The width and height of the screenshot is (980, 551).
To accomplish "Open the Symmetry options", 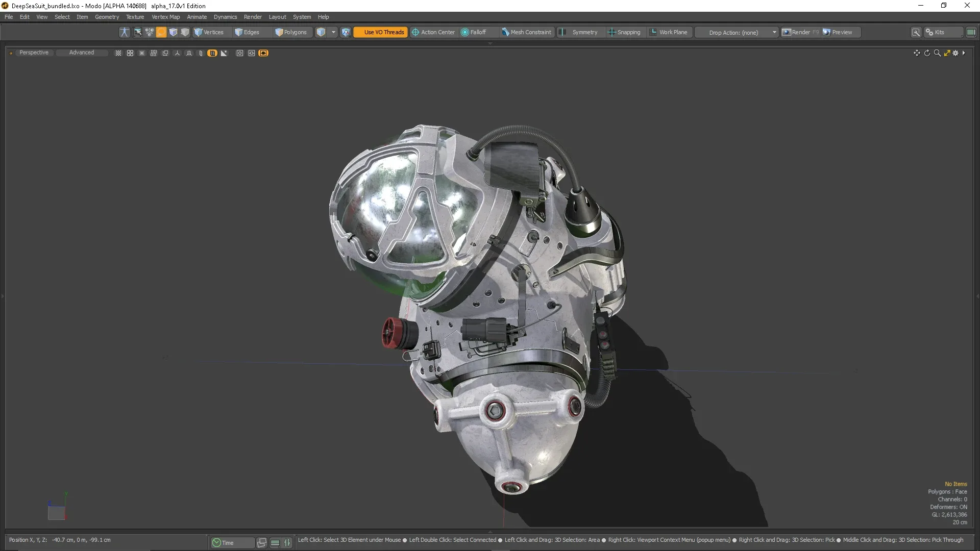I will tap(585, 32).
